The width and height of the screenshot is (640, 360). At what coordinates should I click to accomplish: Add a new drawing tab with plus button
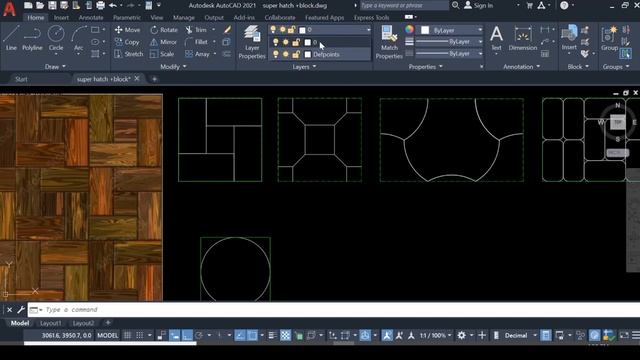(154, 79)
